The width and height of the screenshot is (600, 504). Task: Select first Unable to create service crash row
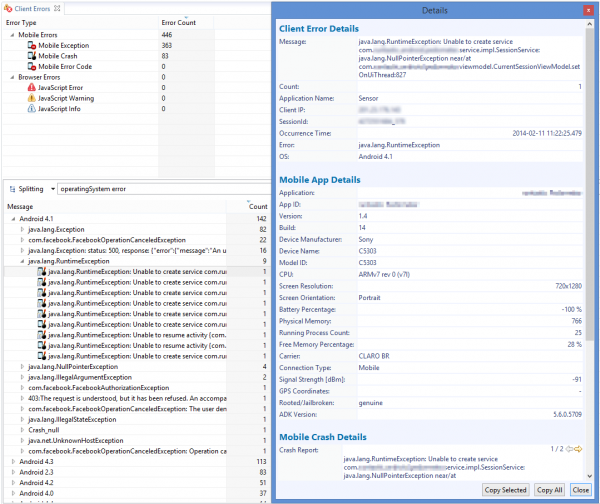[137, 272]
